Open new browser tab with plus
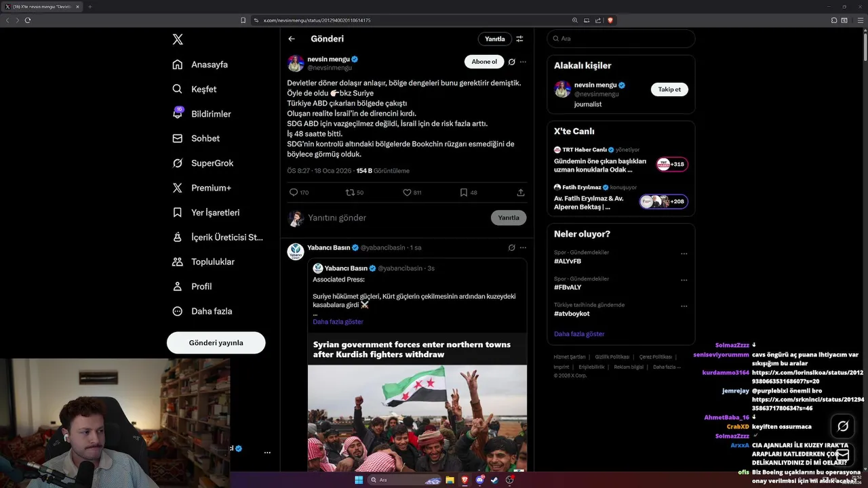The width and height of the screenshot is (868, 488). point(90,7)
